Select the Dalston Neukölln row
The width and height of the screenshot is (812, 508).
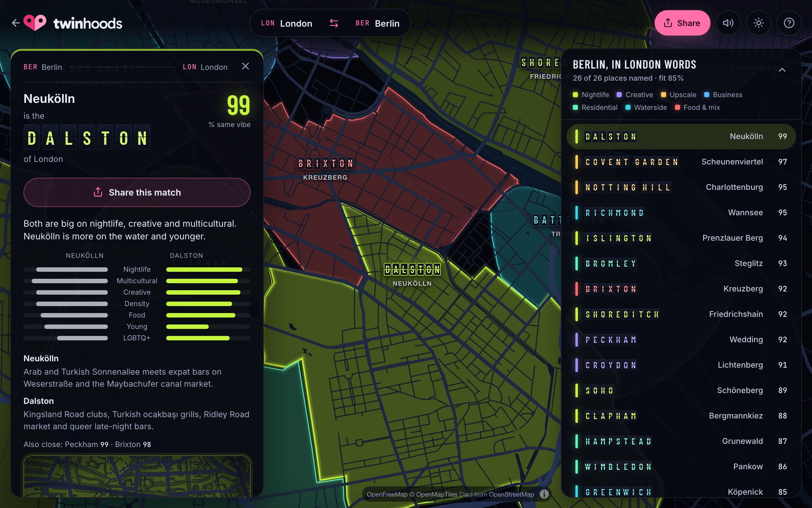(681, 137)
